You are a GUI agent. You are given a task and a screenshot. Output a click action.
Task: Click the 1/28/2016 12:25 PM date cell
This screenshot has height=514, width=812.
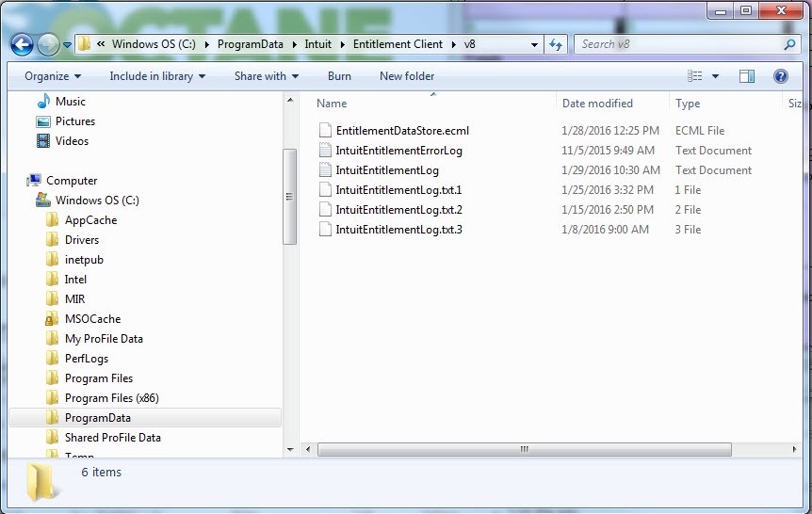click(610, 131)
